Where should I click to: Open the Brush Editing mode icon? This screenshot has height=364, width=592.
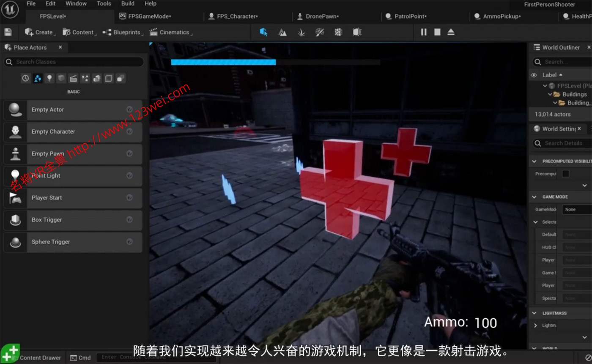[356, 32]
